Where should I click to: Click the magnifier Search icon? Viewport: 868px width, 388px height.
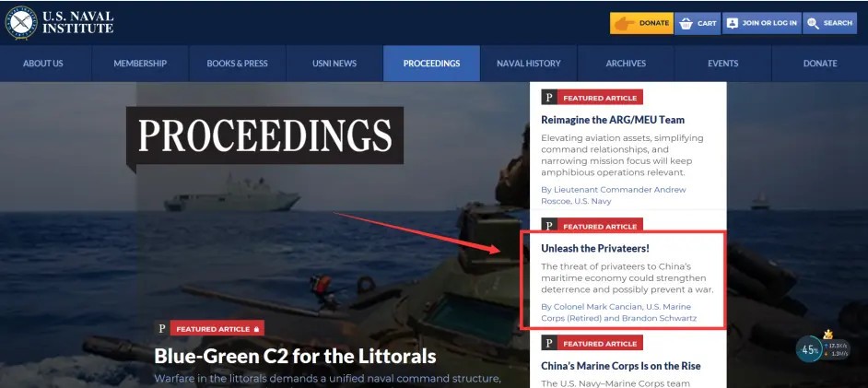pyautogui.click(x=813, y=23)
